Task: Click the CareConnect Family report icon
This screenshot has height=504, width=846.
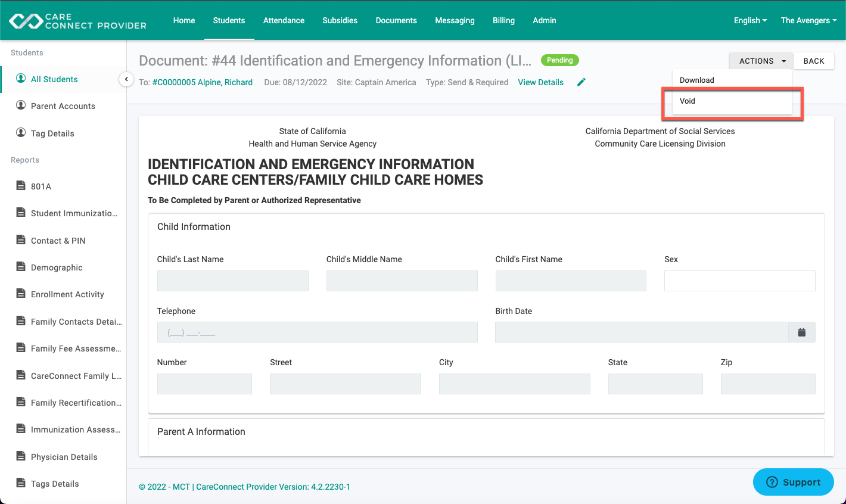Action: click(21, 375)
